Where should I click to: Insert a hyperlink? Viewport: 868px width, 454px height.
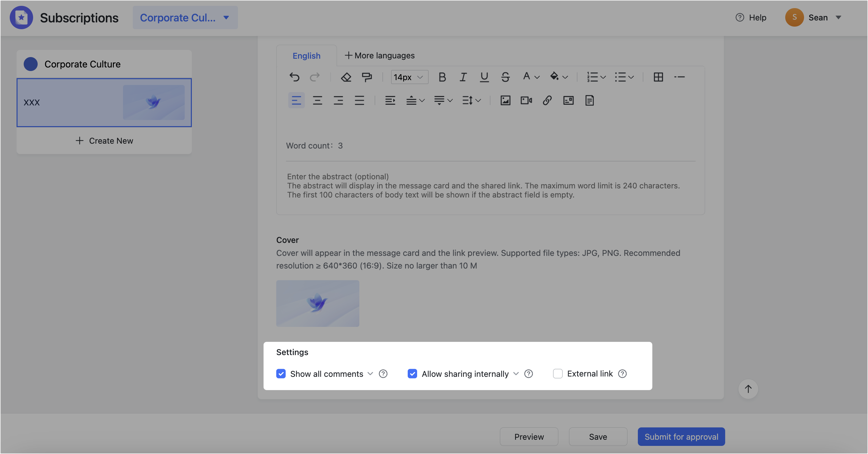click(547, 100)
